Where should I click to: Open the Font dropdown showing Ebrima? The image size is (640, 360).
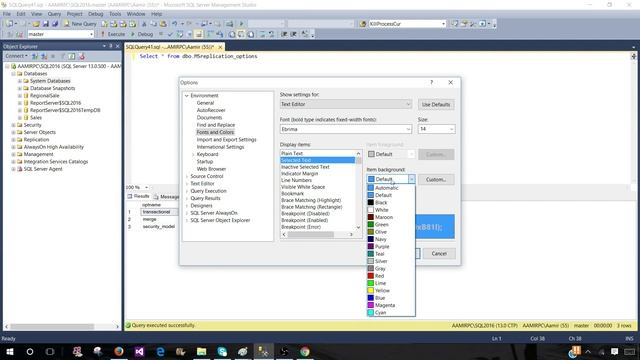pos(346,129)
